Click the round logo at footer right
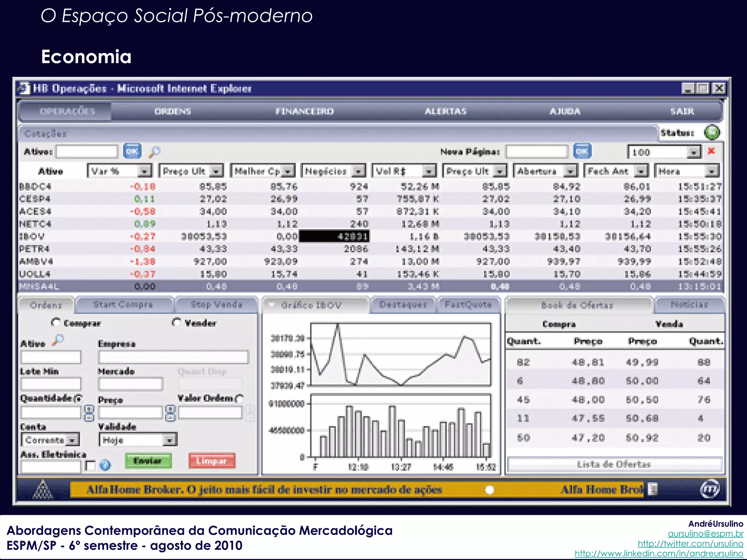Image resolution: width=747 pixels, height=560 pixels. point(710,489)
